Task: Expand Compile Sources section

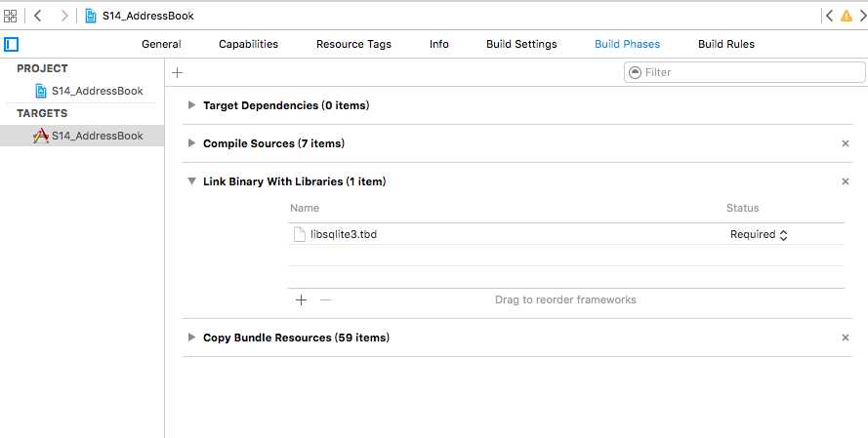Action: click(191, 143)
